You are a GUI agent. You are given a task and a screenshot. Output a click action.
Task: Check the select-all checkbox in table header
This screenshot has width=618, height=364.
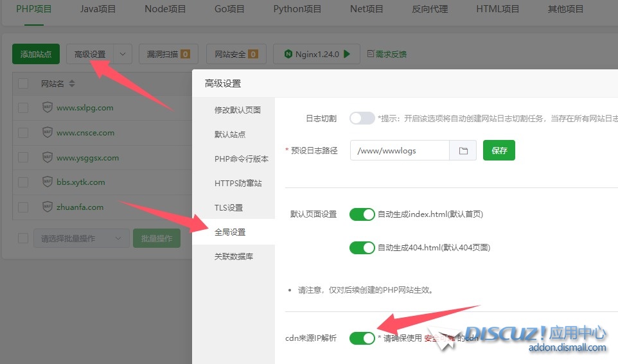click(x=23, y=83)
